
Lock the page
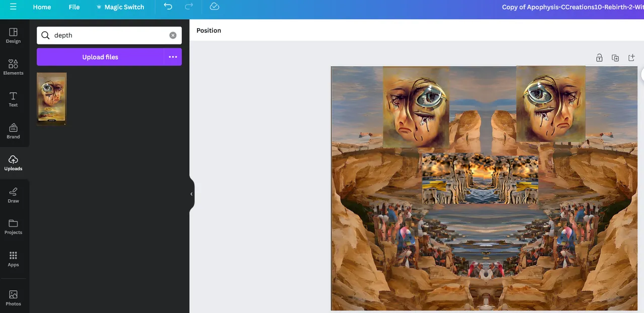[x=599, y=58]
